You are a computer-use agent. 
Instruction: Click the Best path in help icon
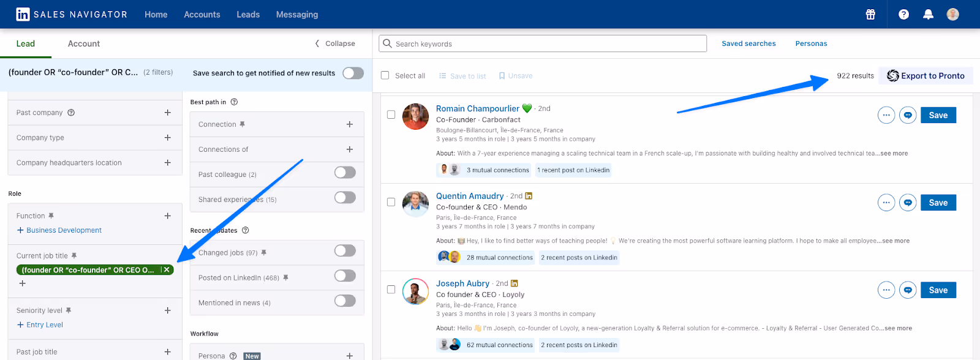pyautogui.click(x=234, y=102)
